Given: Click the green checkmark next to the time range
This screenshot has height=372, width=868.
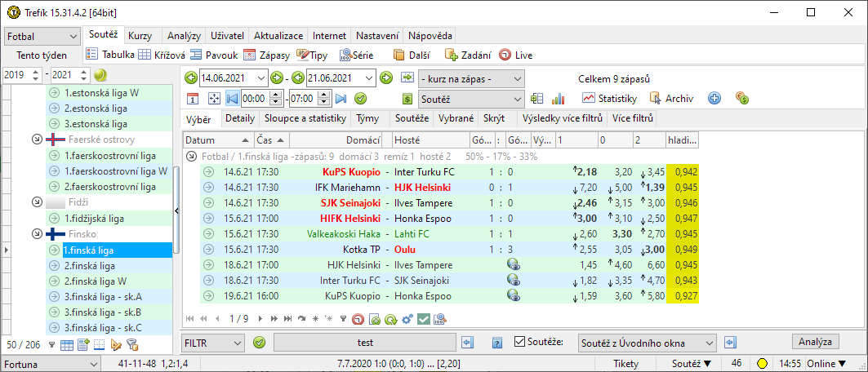Looking at the screenshot, I should [x=360, y=99].
